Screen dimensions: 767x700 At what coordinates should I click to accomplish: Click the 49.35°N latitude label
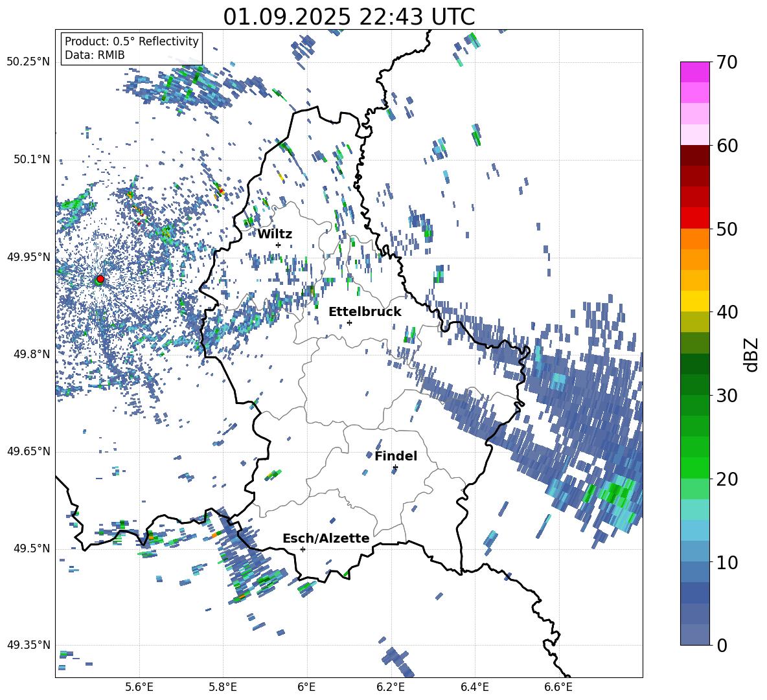pos(29,645)
